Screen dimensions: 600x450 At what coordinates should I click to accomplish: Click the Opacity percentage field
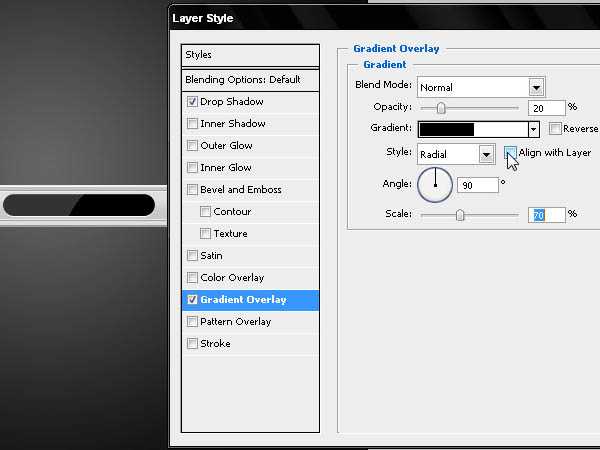click(x=546, y=107)
